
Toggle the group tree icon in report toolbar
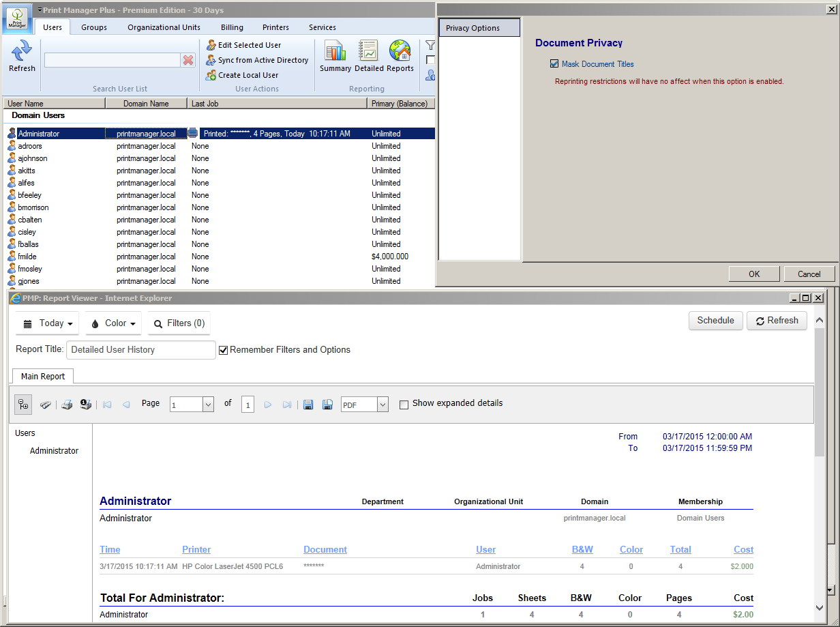(22, 405)
